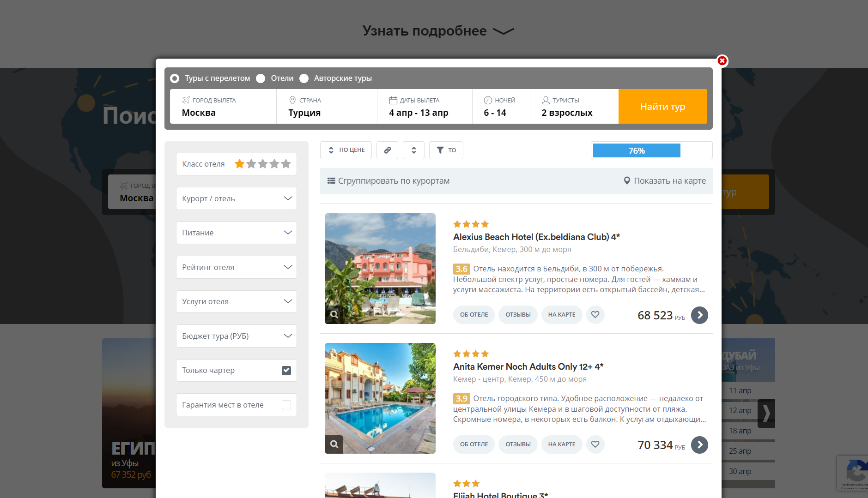Open departure city field 'Москва'
This screenshot has height=498, width=868.
click(x=223, y=107)
